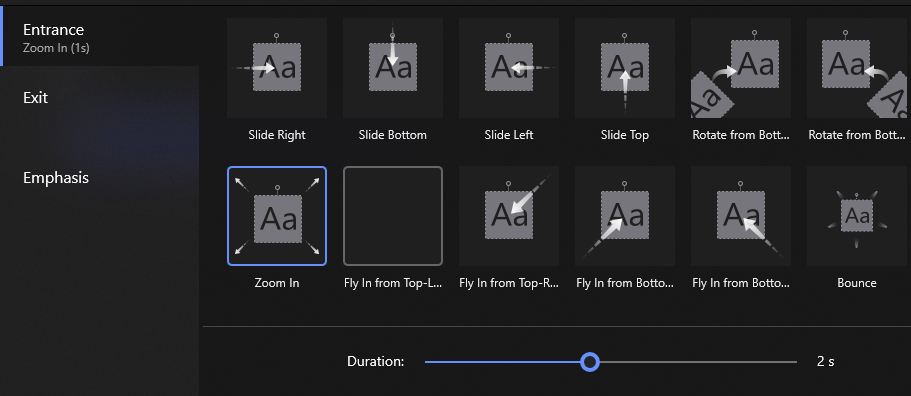Click the Duration slider handle

coord(590,362)
